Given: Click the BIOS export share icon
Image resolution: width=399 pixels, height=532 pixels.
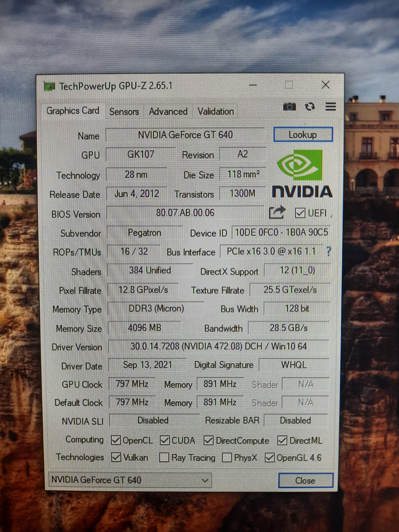Looking at the screenshot, I should 277,213.
